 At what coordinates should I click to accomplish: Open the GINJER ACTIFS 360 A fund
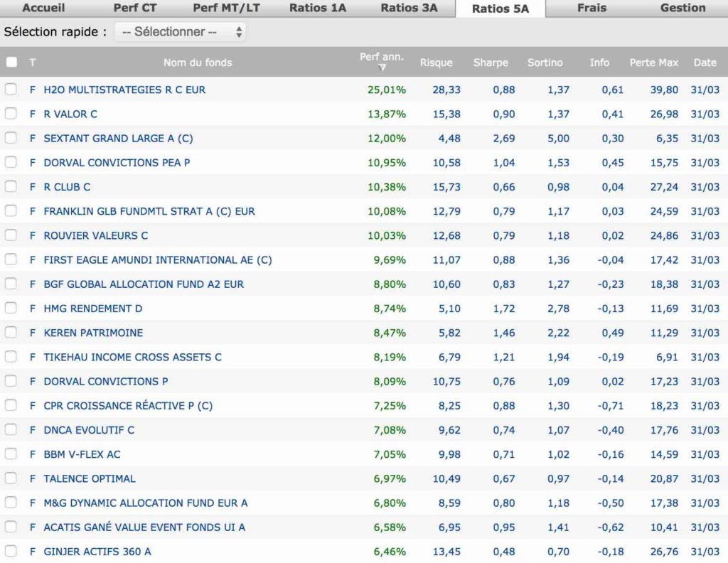(97, 552)
